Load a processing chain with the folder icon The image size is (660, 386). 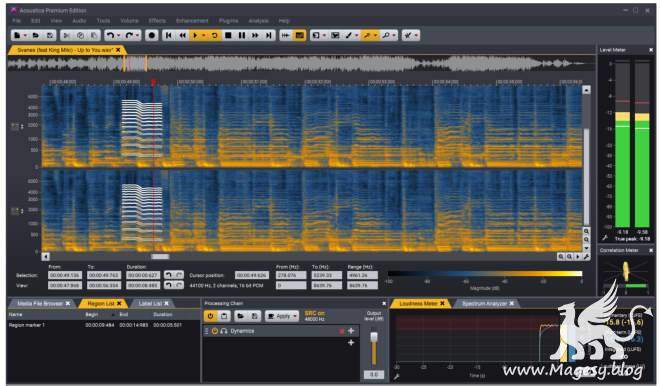point(240,316)
